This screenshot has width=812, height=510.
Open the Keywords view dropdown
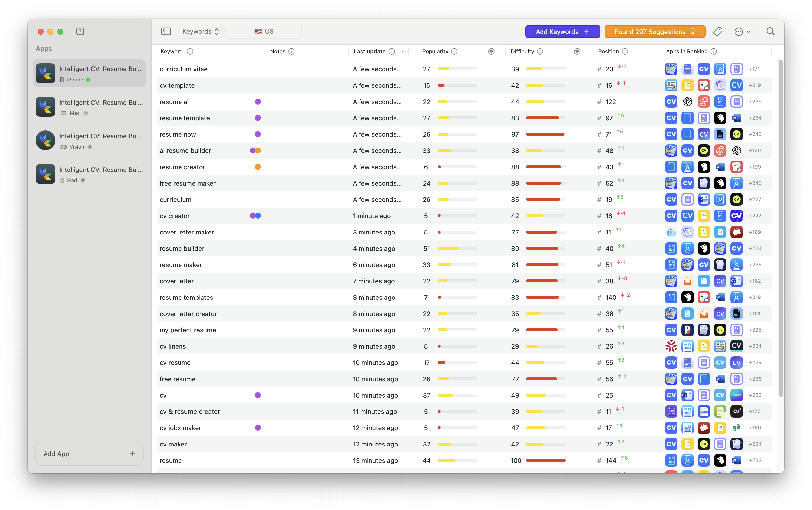tap(200, 31)
